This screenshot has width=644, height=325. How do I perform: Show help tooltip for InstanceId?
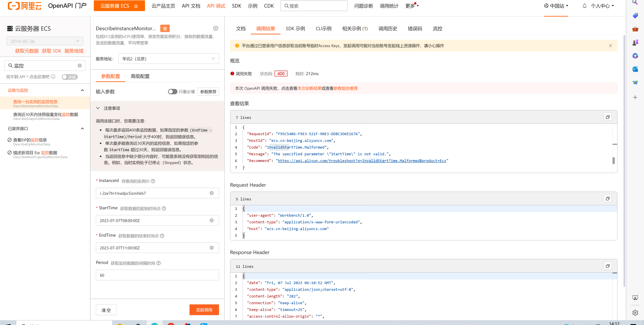click(153, 181)
